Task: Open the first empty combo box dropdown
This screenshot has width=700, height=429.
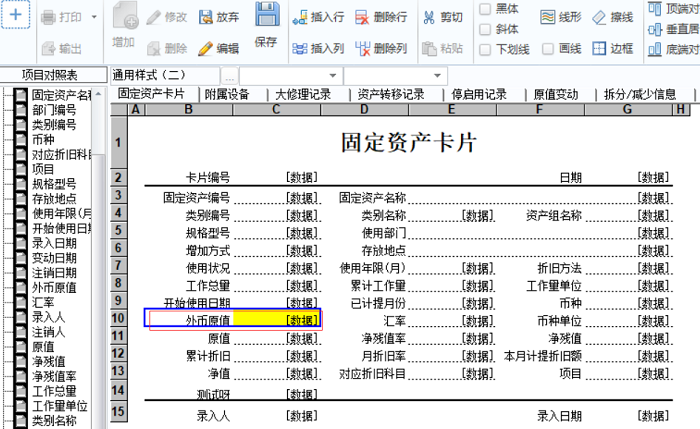Action: point(333,76)
